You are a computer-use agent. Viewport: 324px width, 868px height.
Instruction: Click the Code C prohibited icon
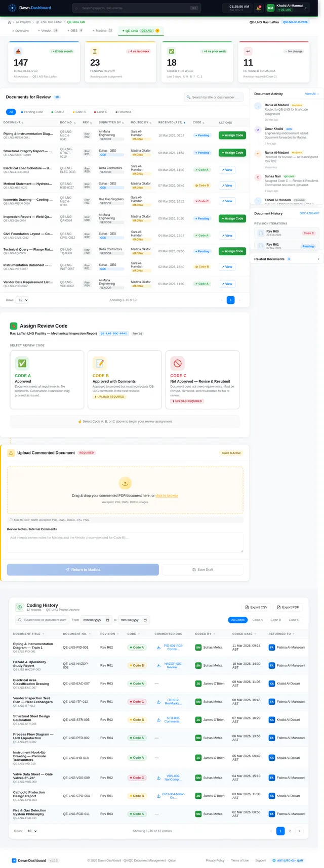pos(177,363)
